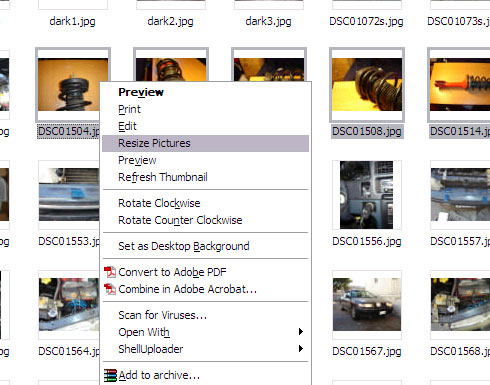This screenshot has height=385, width=490.
Task: Click the DSC01504 file name label
Action: (x=69, y=131)
